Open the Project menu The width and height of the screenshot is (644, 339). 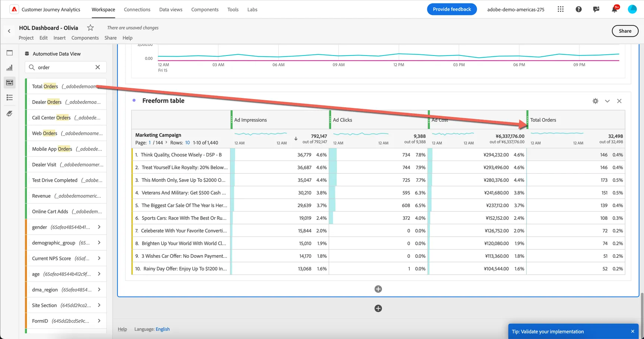(x=26, y=38)
